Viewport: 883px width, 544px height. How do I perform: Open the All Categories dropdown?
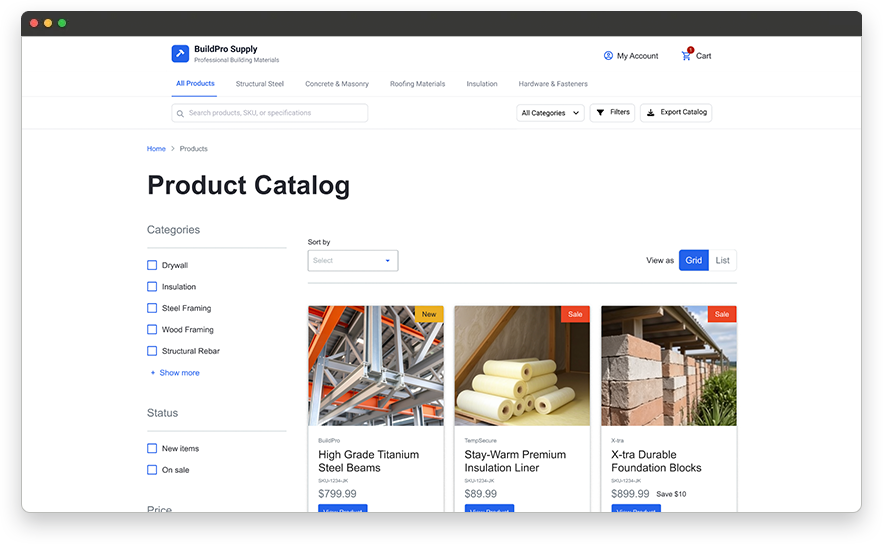point(550,113)
